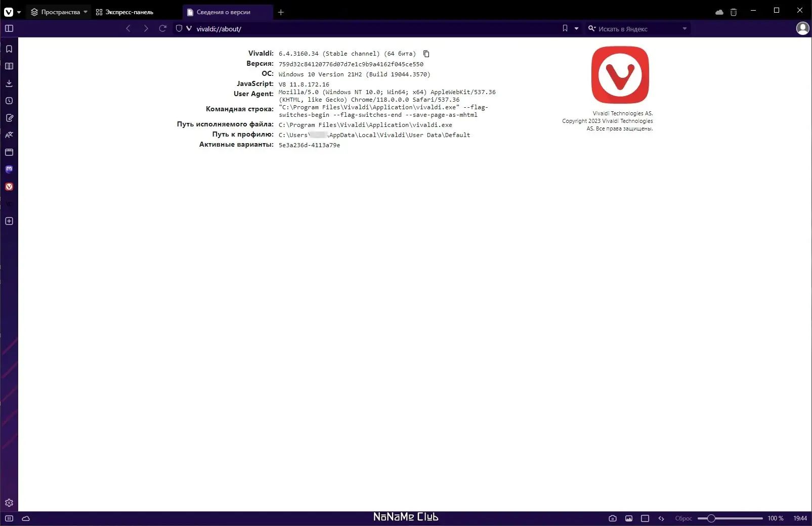Select the profile path text ending in Default

[x=374, y=135]
